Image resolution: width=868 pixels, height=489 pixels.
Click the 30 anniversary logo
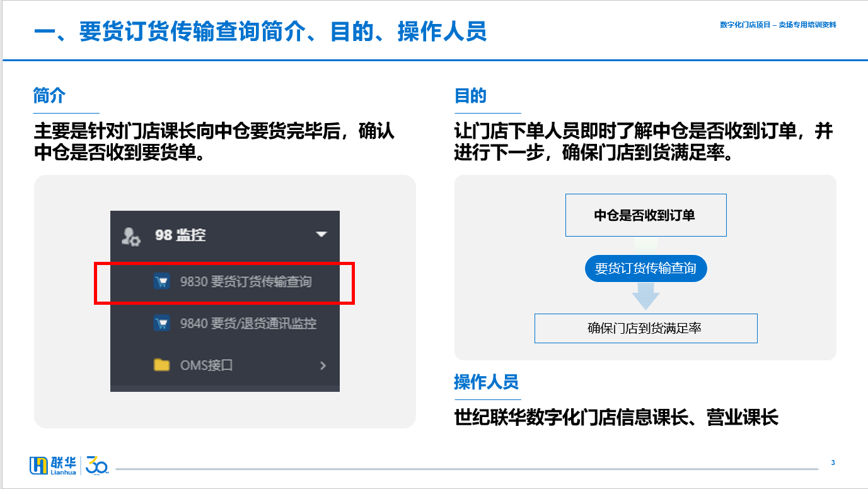tap(97, 464)
